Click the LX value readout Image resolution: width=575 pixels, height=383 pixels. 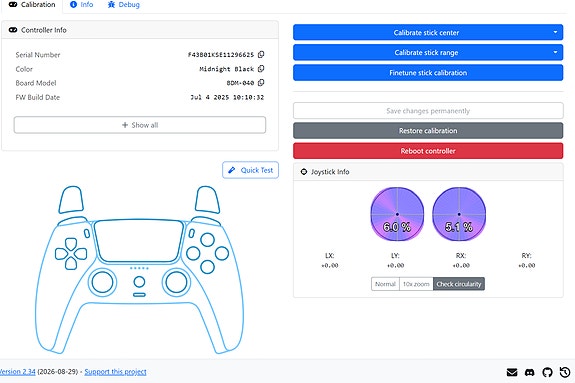329,265
